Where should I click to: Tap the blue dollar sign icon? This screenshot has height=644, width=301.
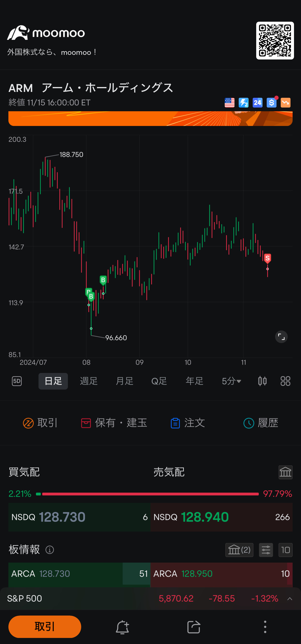click(272, 102)
